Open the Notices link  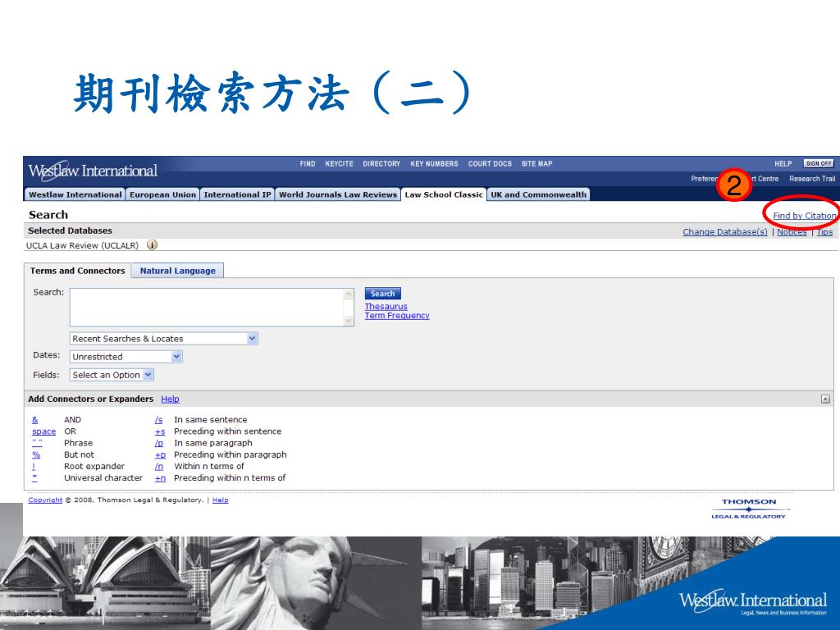click(x=792, y=231)
